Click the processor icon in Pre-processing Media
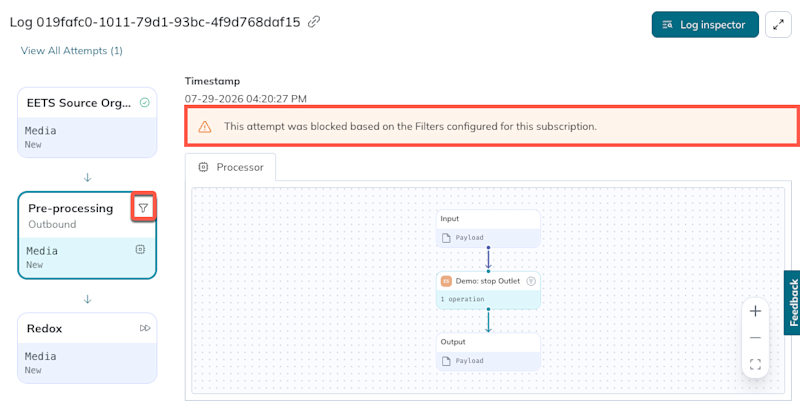Image resolution: width=800 pixels, height=406 pixels. [140, 249]
